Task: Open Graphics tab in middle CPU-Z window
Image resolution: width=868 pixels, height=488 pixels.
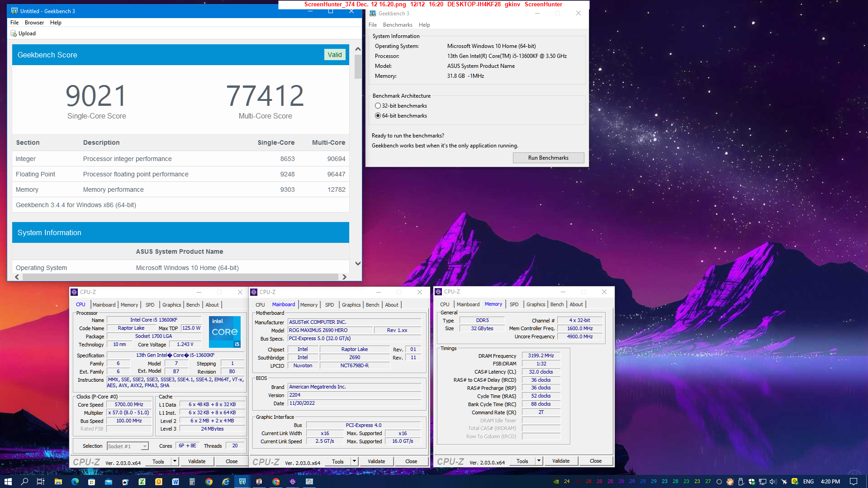Action: click(x=351, y=305)
